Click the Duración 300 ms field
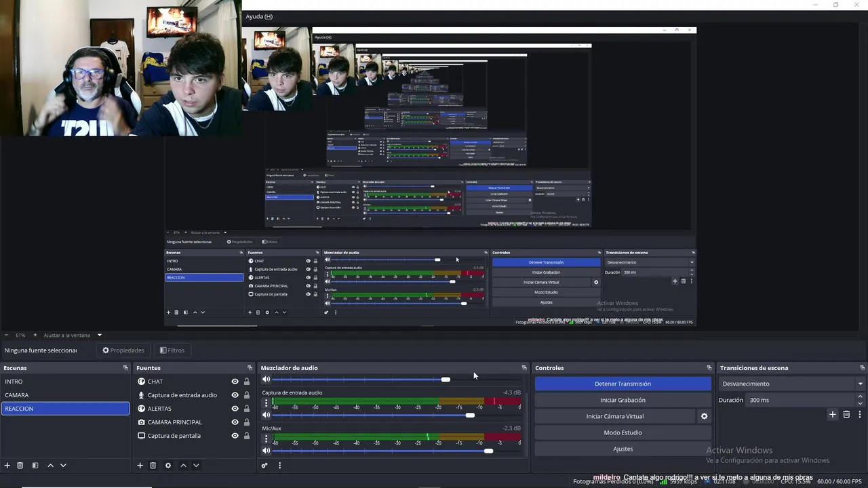 800,400
